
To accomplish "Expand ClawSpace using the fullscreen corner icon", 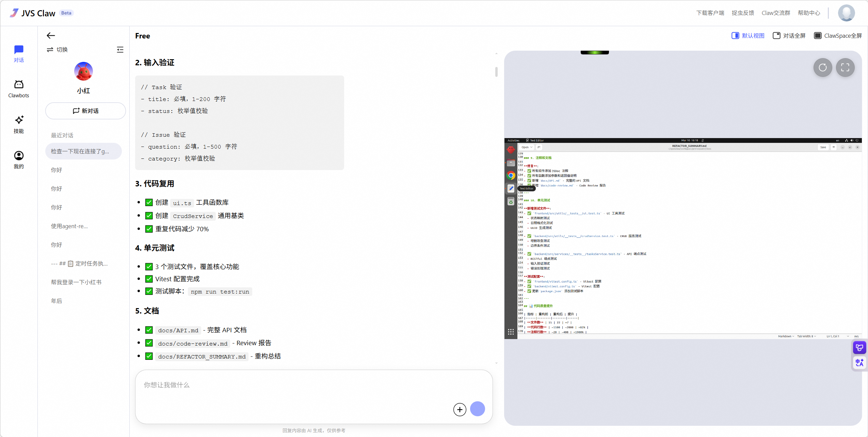I will (x=846, y=68).
